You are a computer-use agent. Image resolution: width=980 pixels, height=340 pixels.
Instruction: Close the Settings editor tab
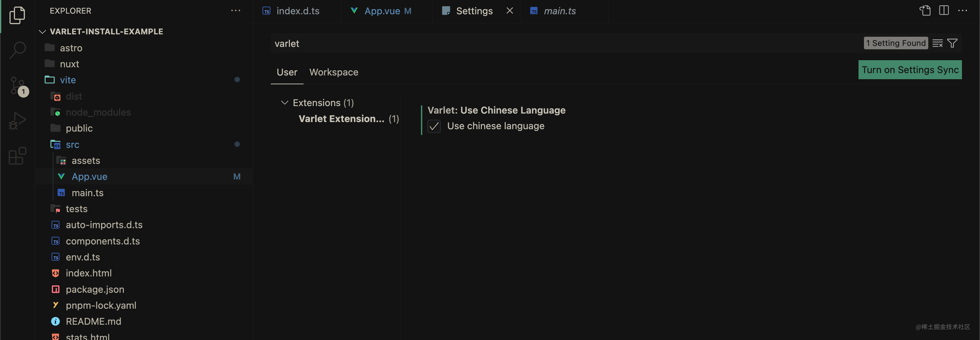point(509,11)
